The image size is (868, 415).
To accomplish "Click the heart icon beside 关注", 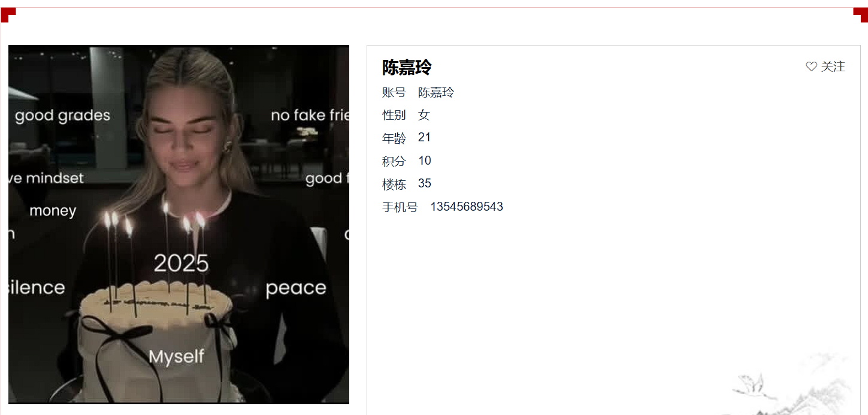I will (x=811, y=66).
